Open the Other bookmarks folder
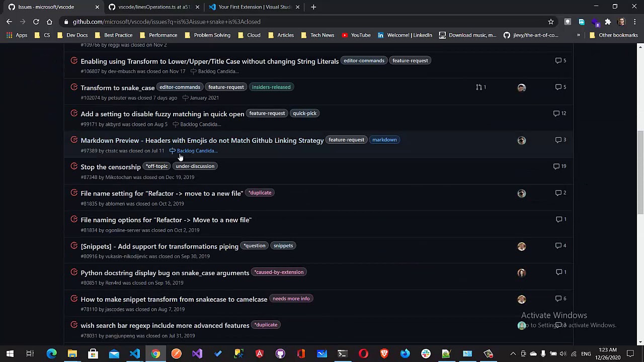Image resolution: width=644 pixels, height=362 pixels. click(613, 35)
